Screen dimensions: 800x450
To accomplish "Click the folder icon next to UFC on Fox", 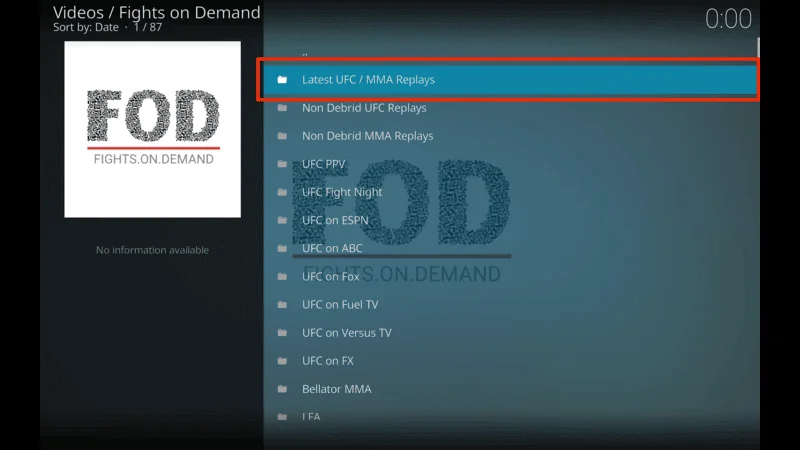I will pos(282,276).
